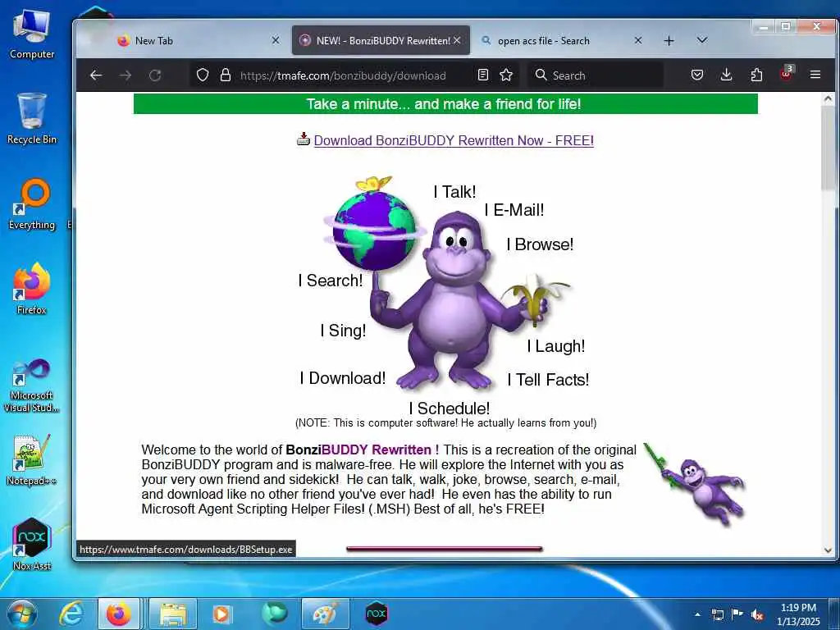Click the green Take a minute banner
The height and width of the screenshot is (630, 840).
coord(445,104)
